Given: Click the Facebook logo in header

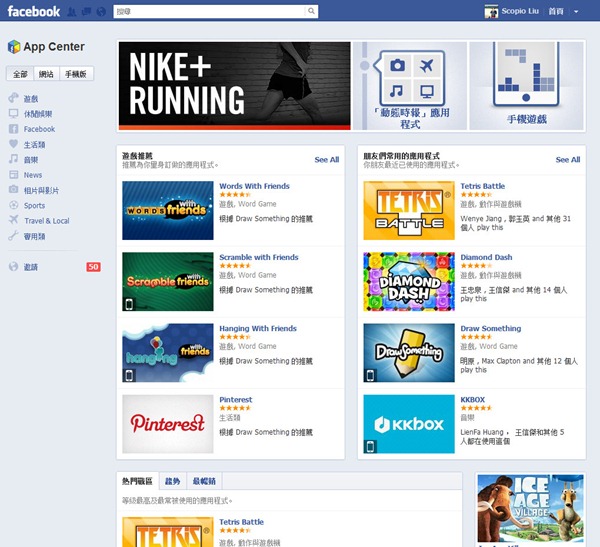Looking at the screenshot, I should [x=34, y=11].
